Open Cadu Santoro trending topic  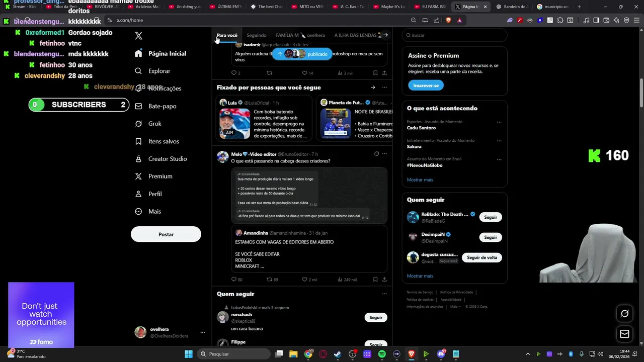click(x=421, y=128)
